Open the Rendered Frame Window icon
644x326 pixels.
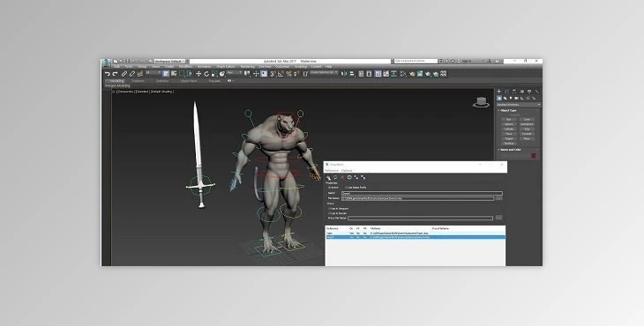[x=420, y=74]
